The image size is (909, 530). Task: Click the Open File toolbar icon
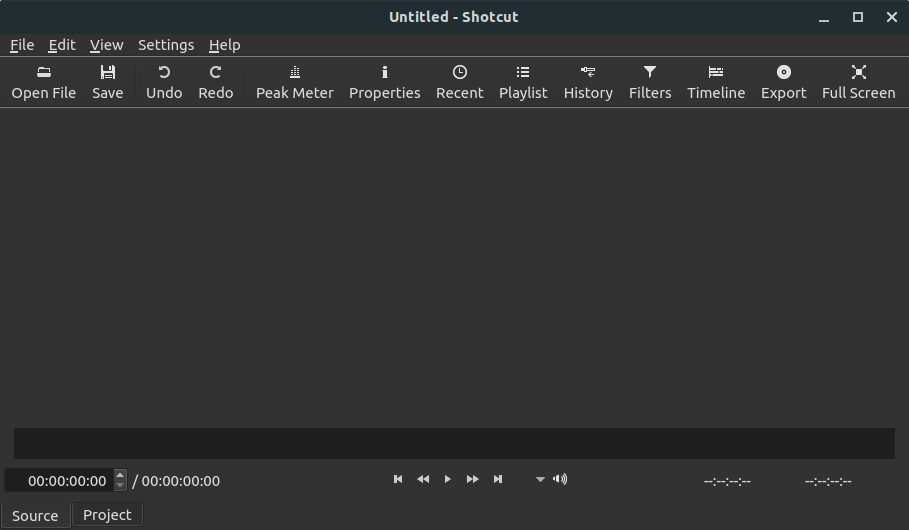(43, 81)
